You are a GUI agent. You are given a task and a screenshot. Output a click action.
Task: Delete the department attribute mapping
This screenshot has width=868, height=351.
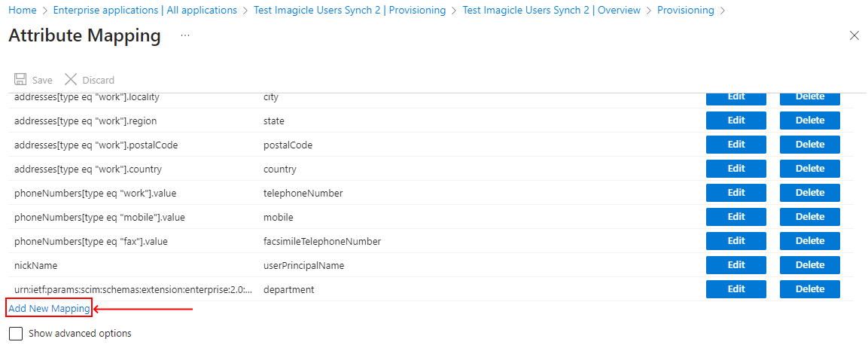[x=809, y=289]
